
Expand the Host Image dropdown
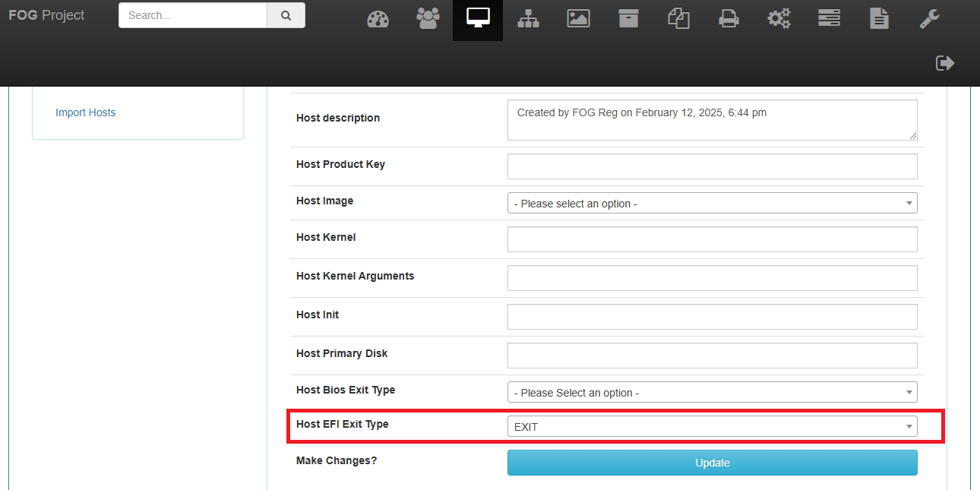pos(712,204)
